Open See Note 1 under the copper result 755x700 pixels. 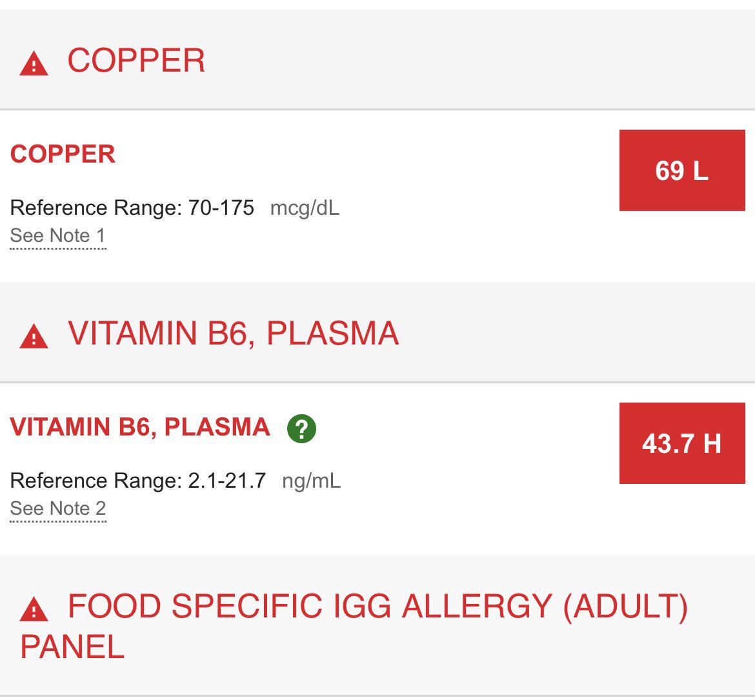click(58, 236)
